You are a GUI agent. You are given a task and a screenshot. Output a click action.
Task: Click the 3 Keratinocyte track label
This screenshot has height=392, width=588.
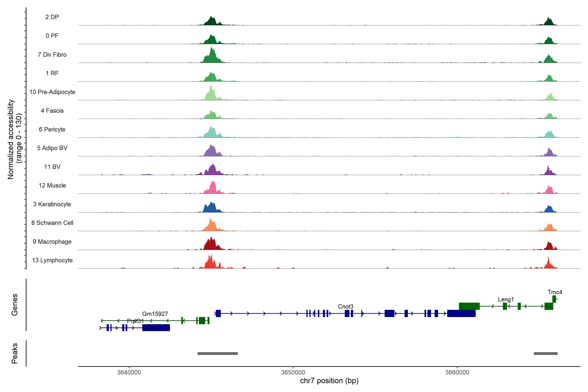[x=52, y=204]
